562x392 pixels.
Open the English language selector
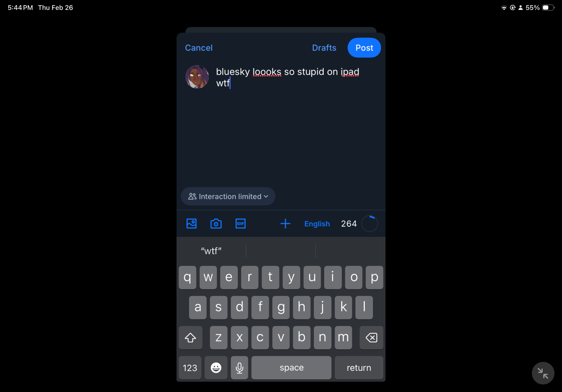pyautogui.click(x=317, y=224)
